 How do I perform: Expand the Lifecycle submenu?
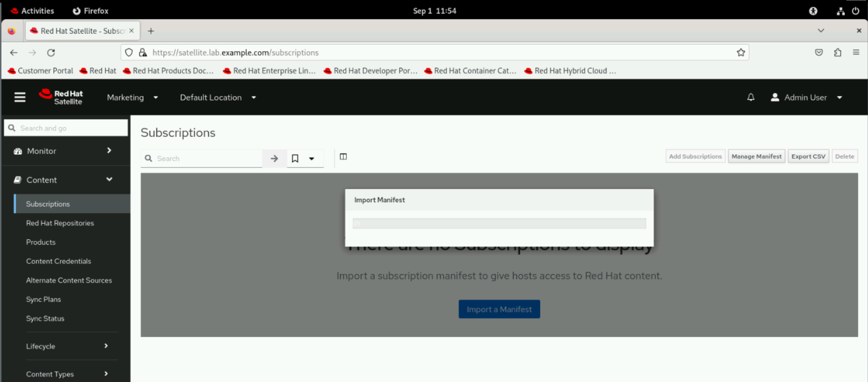tap(106, 346)
